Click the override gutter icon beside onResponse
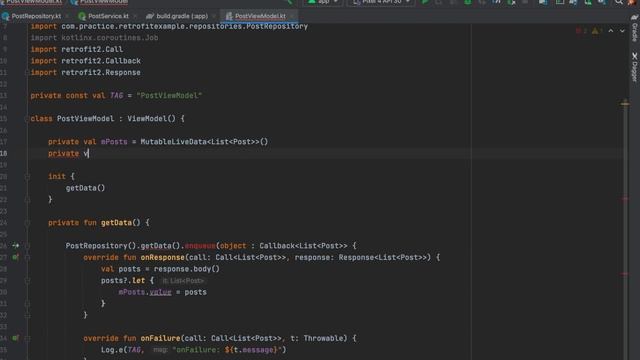Screen dimensions: 640x360 (x=15, y=257)
